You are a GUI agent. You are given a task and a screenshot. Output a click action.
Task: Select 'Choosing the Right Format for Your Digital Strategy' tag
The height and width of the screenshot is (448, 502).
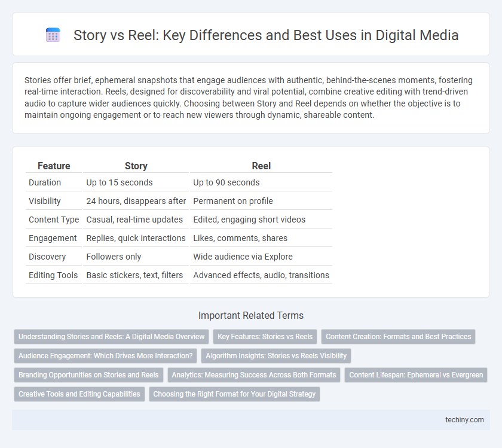(x=234, y=394)
